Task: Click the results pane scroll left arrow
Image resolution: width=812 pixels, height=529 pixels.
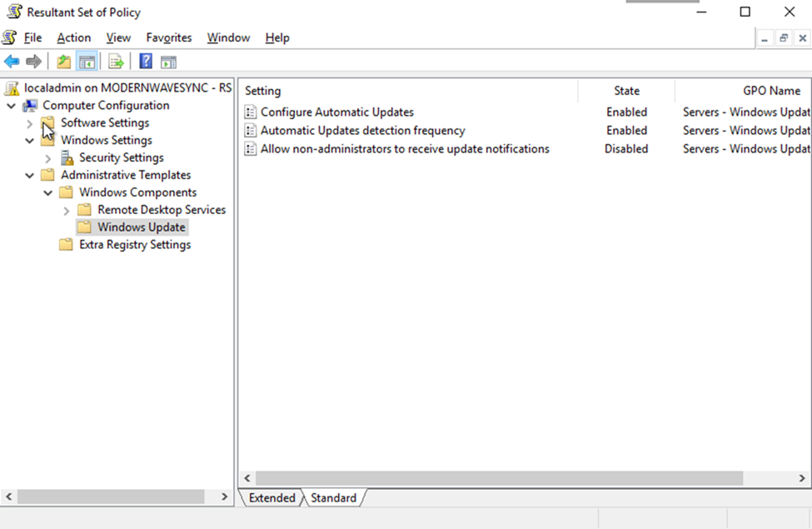Action: pyautogui.click(x=247, y=478)
